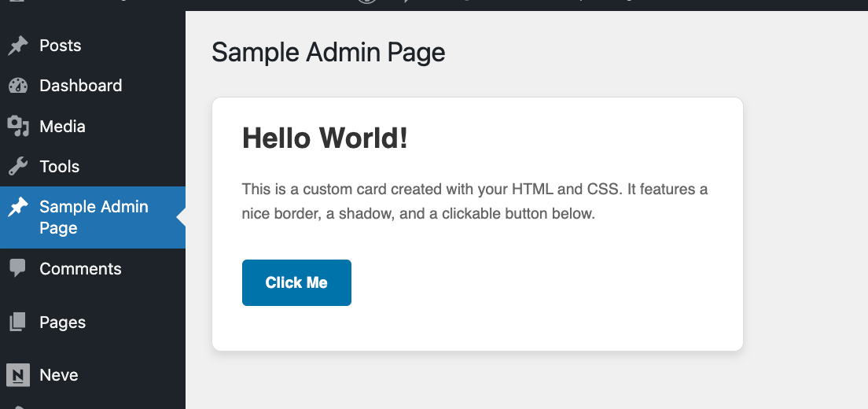The width and height of the screenshot is (868, 409).
Task: Click the Hello World! card heading
Action: click(325, 138)
